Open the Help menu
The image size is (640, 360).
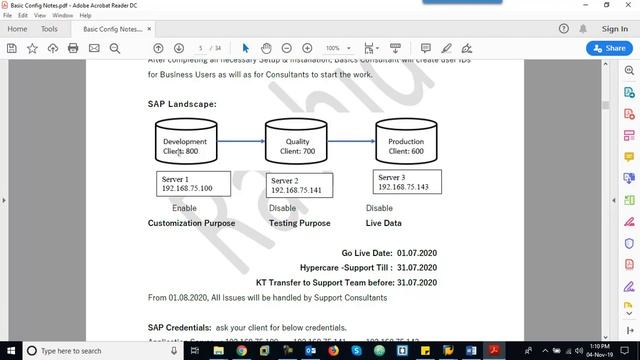click(x=85, y=16)
